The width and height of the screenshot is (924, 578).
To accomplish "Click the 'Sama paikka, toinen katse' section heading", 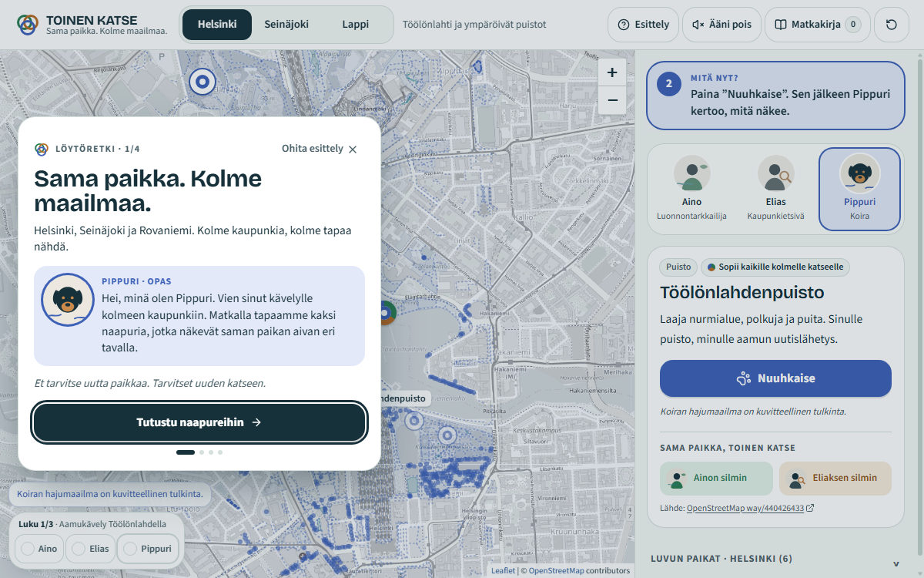I will point(728,448).
